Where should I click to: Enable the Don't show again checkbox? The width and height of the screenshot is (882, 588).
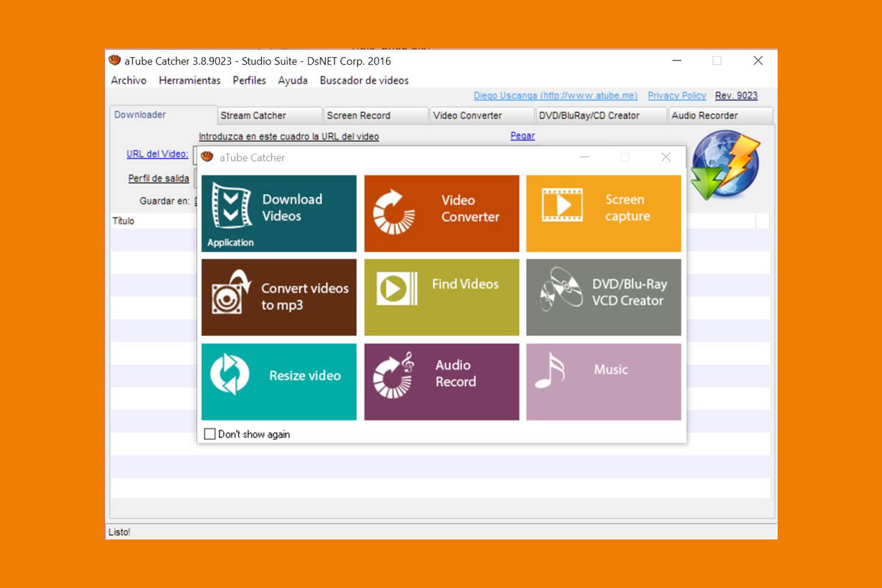pos(209,434)
